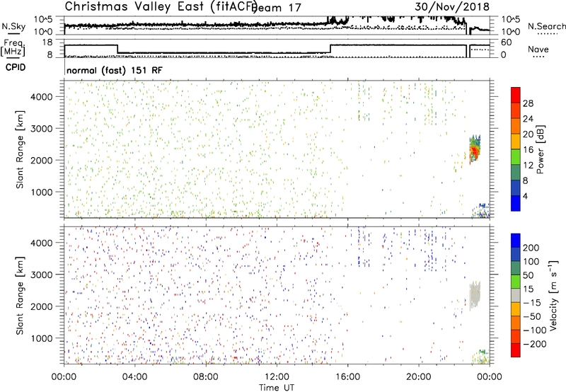Click the frequency trace step-down near 03:00
Image resolution: width=566 pixels, height=392 pixels.
click(117, 49)
